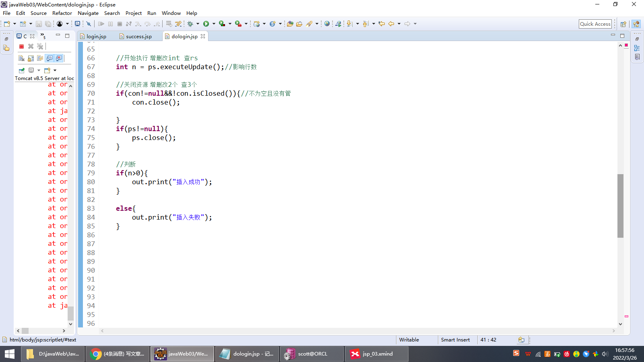The image size is (644, 362).
Task: Click the Outline view icon on right trim
Action: (637, 48)
